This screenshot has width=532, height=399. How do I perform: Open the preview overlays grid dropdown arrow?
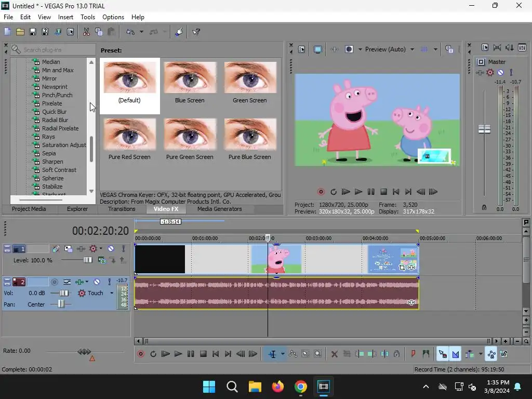pyautogui.click(x=435, y=49)
